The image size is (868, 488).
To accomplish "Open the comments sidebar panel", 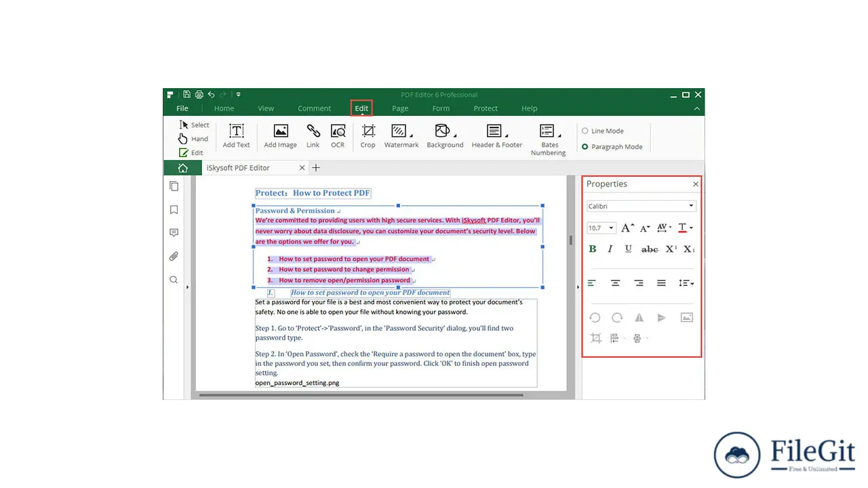I will 174,233.
